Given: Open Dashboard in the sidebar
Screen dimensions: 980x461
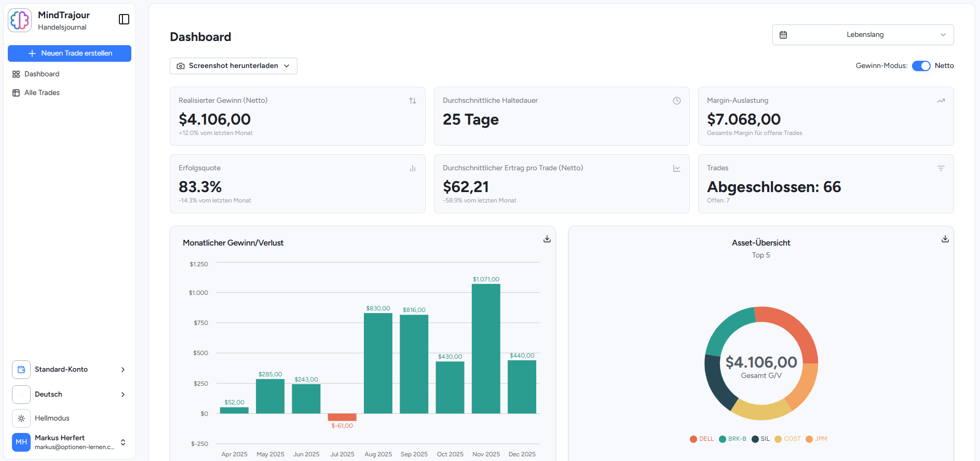Looking at the screenshot, I should tap(42, 74).
